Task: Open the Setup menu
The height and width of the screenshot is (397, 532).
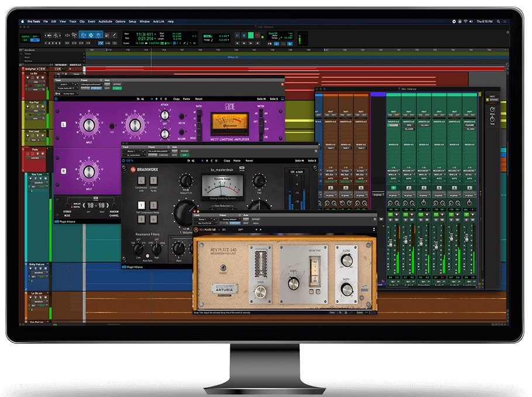Action: pyautogui.click(x=132, y=22)
